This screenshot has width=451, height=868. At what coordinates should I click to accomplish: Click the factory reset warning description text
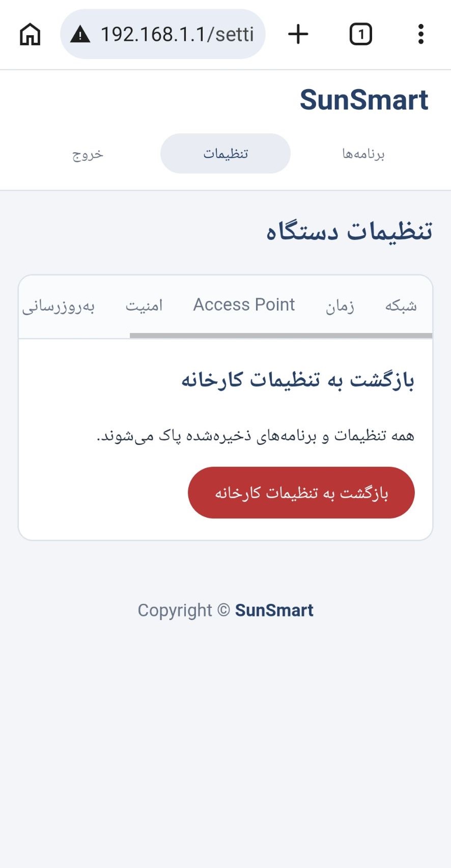256,436
